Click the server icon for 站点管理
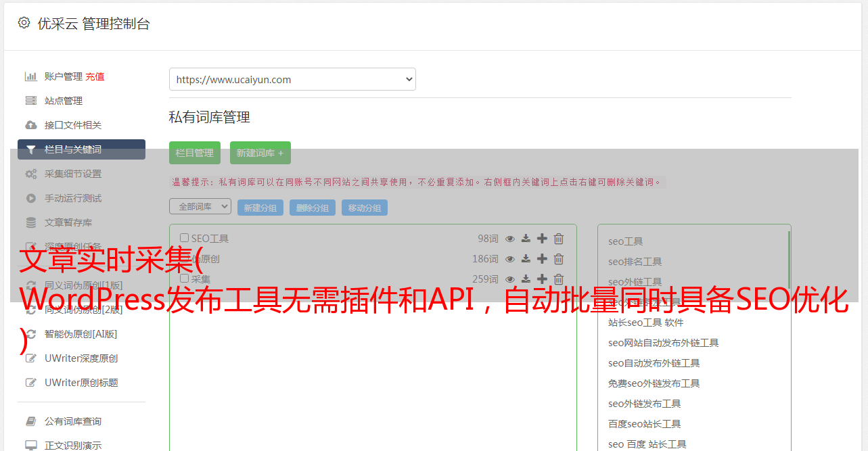The height and width of the screenshot is (451, 868). tap(31, 101)
